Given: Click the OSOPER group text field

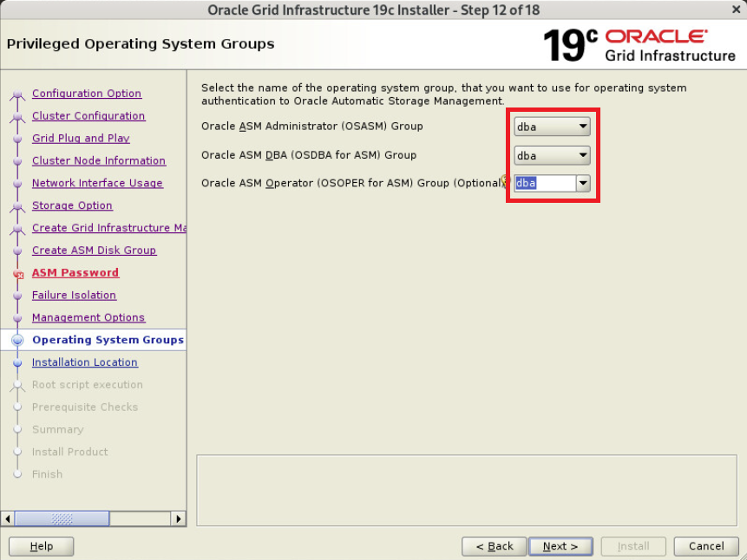Looking at the screenshot, I should (545, 183).
